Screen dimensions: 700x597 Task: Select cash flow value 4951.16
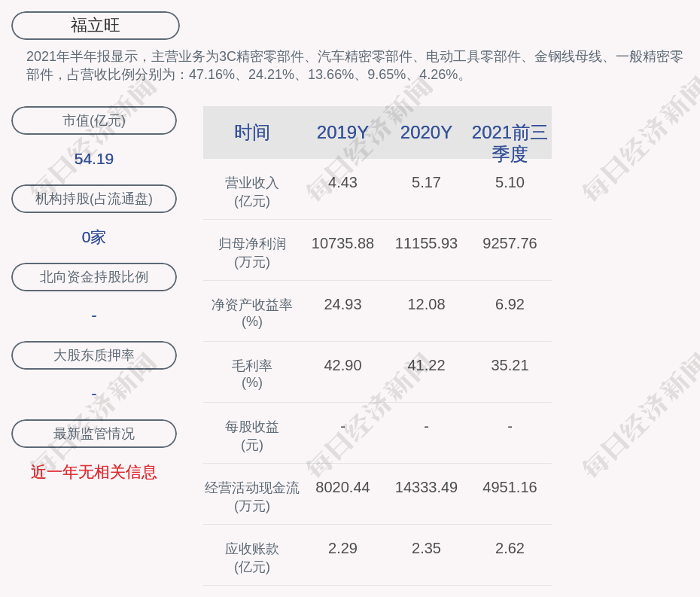(x=510, y=487)
